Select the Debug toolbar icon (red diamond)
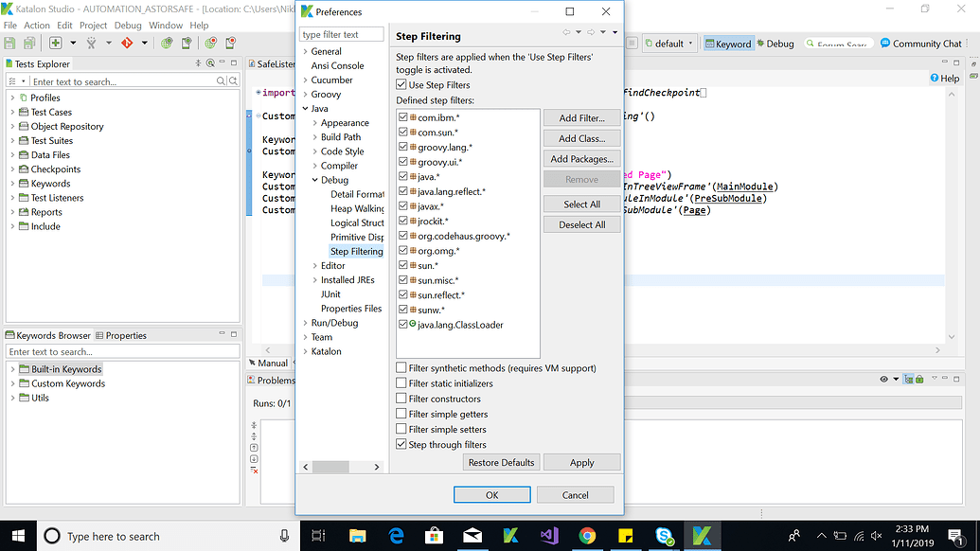This screenshot has width=980, height=551. (x=127, y=44)
